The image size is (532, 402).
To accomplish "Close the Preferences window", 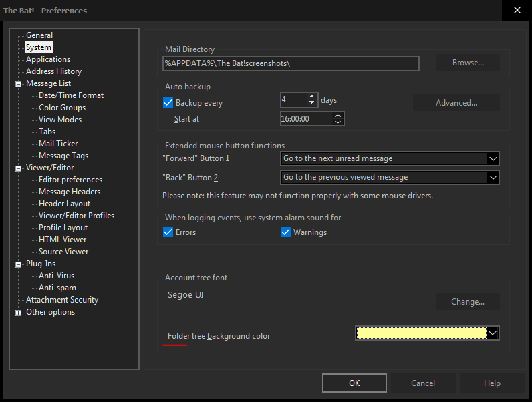I will click(517, 10).
